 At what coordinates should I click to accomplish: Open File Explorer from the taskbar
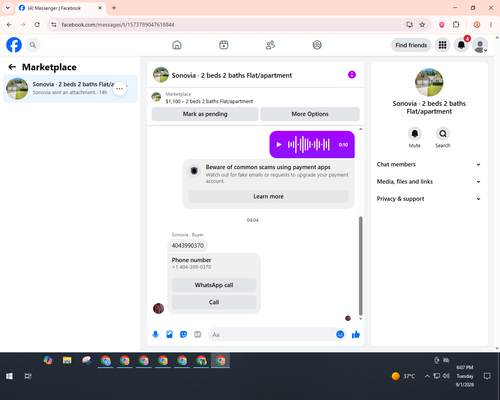[67, 360]
